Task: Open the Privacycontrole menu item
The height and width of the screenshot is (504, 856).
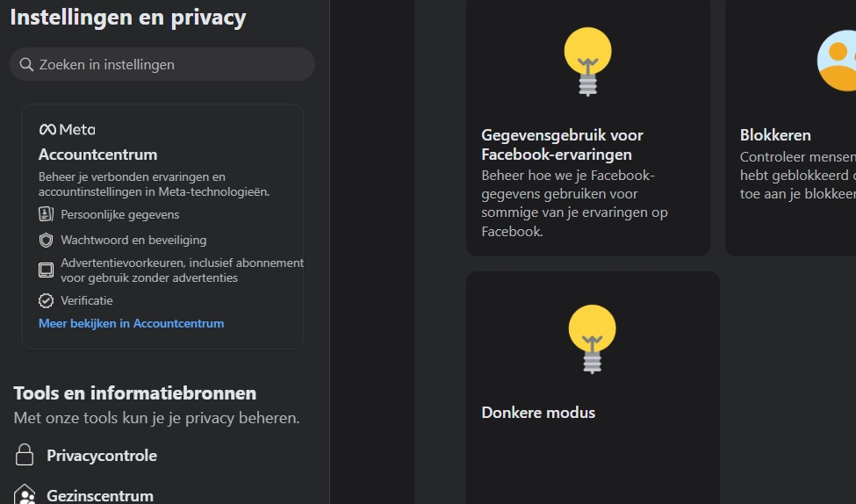Action: 102,456
